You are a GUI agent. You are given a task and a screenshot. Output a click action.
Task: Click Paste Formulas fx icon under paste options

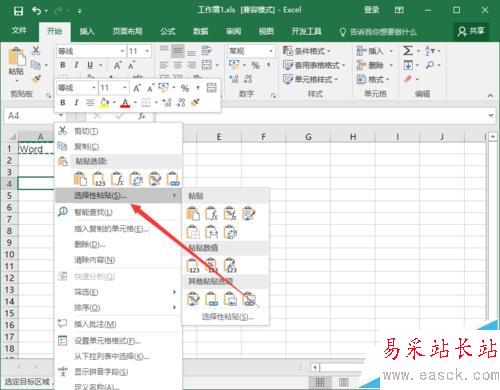point(117,179)
